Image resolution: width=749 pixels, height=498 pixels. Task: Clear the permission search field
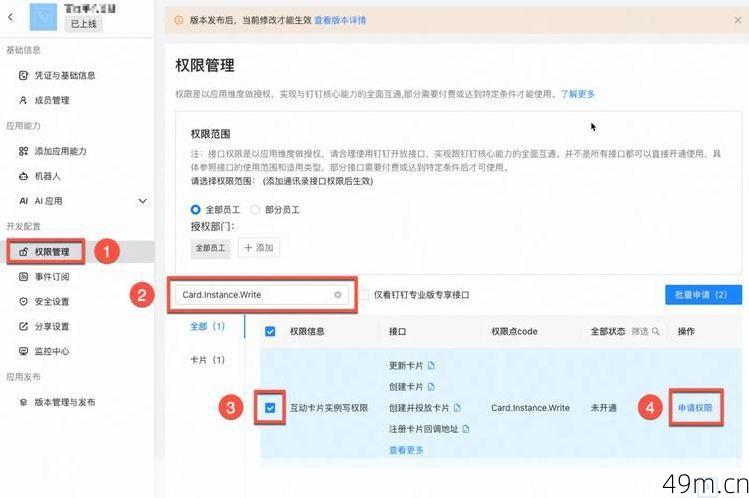point(338,295)
